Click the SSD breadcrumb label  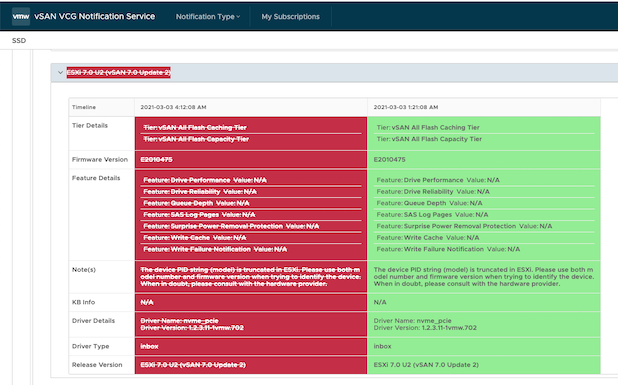click(x=19, y=41)
